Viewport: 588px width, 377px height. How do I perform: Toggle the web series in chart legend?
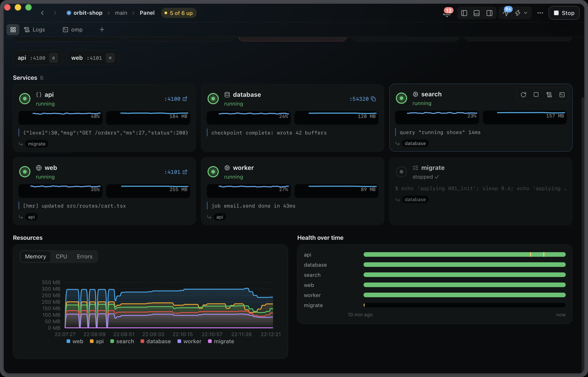click(75, 341)
